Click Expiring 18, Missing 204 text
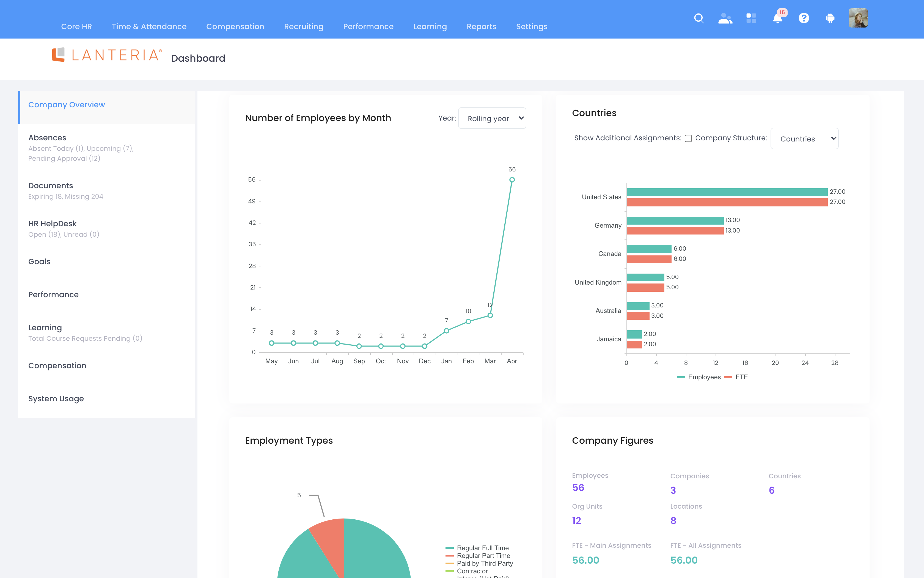The image size is (924, 578). coord(66,197)
